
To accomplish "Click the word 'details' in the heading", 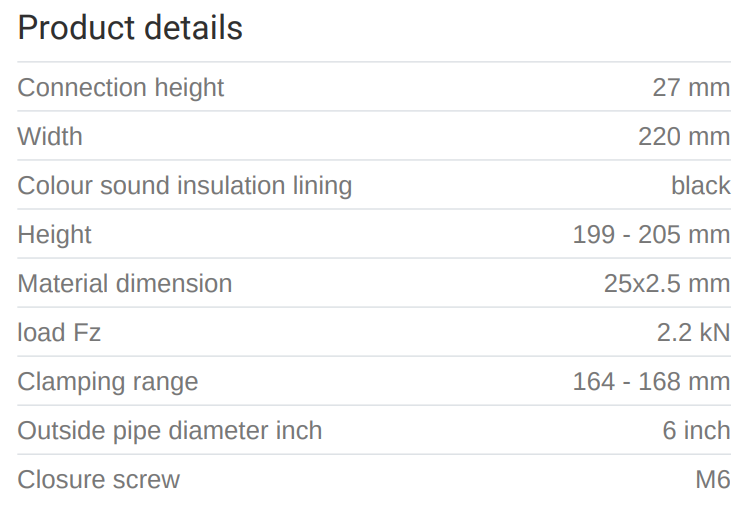I will tap(193, 28).
